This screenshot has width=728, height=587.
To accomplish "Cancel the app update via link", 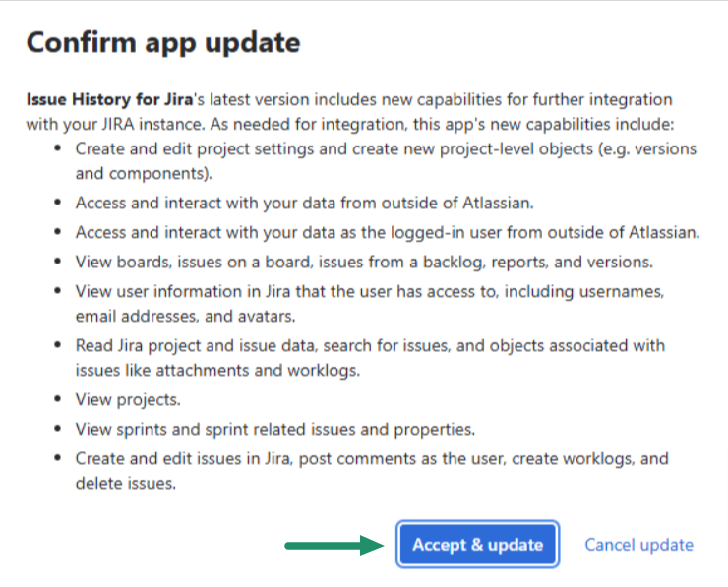I will (638, 545).
